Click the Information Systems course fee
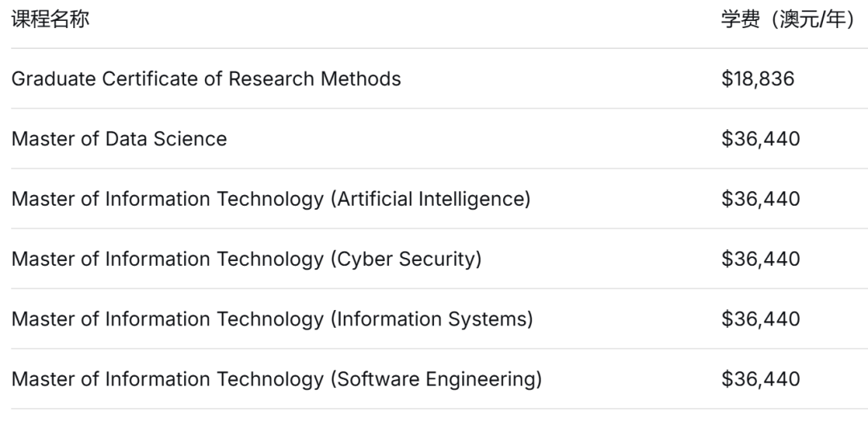 click(760, 320)
